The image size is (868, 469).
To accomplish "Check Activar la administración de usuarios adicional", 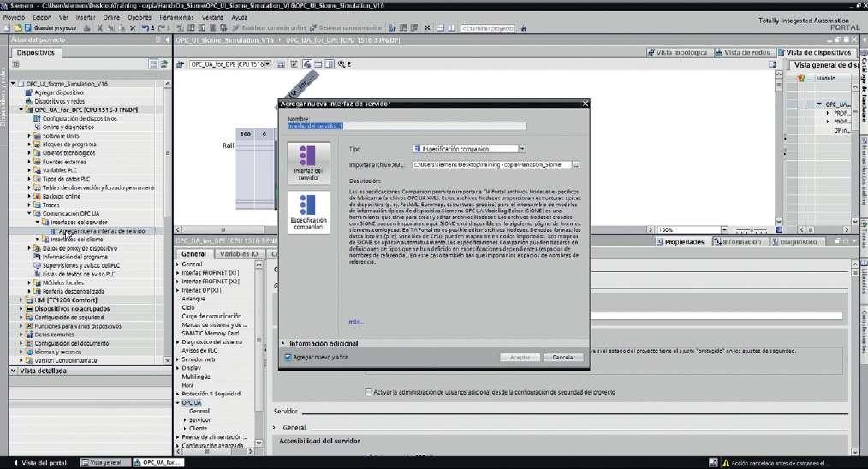I will (369, 391).
